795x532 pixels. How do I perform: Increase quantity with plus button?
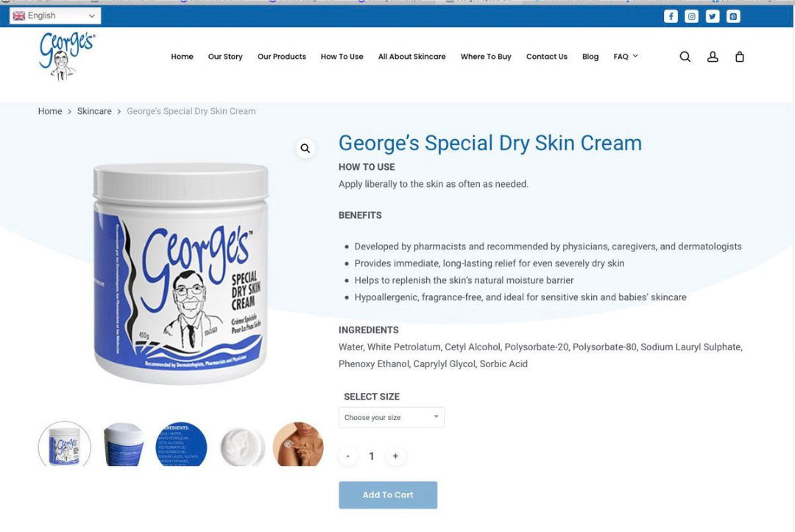tap(395, 456)
